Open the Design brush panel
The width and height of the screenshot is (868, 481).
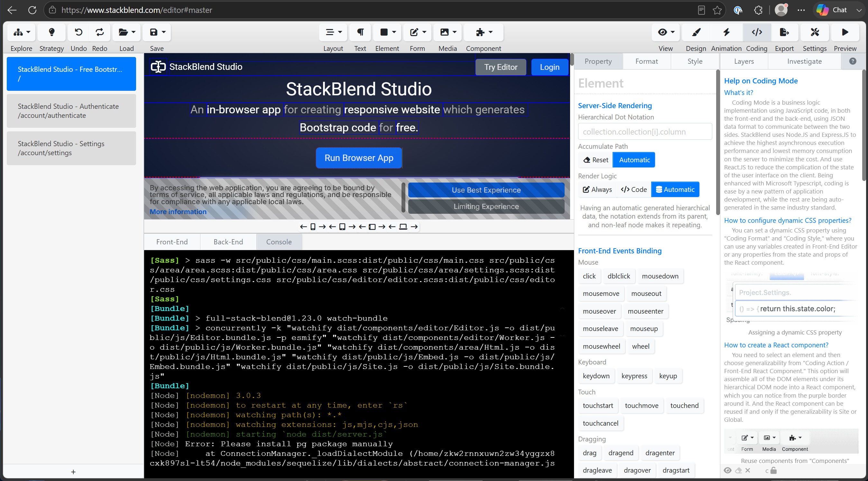(x=696, y=33)
